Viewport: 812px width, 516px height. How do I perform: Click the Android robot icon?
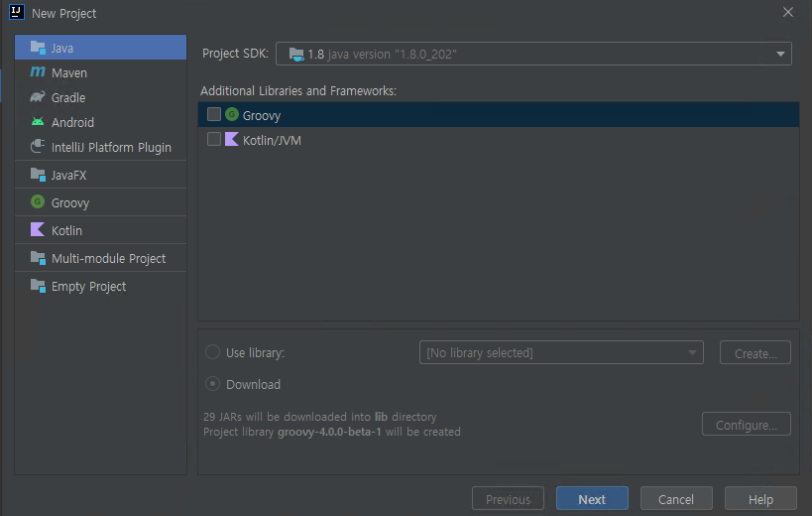click(x=38, y=122)
